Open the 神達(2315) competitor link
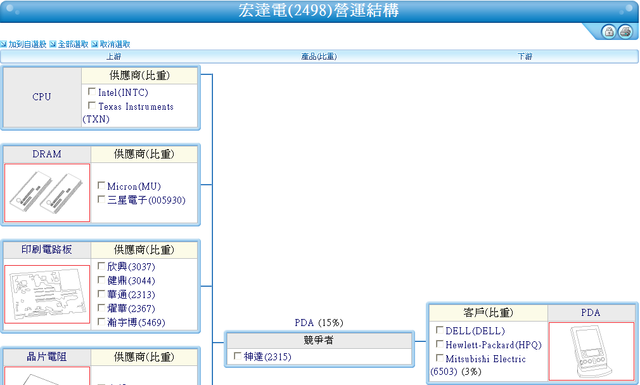 (x=267, y=357)
